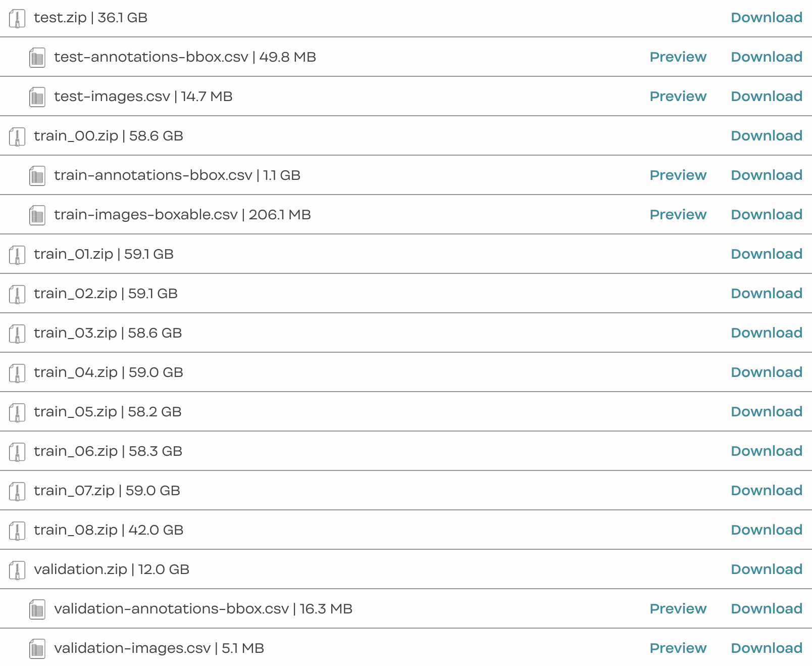This screenshot has height=666, width=812.
Task: Preview train-annotations-bbox.csv
Action: coord(678,175)
